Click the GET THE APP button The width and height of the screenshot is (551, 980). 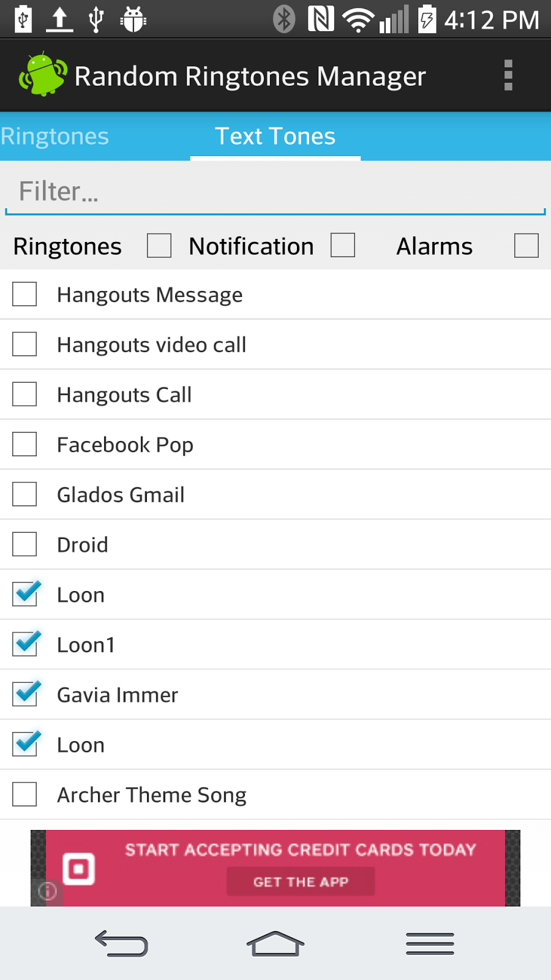300,882
